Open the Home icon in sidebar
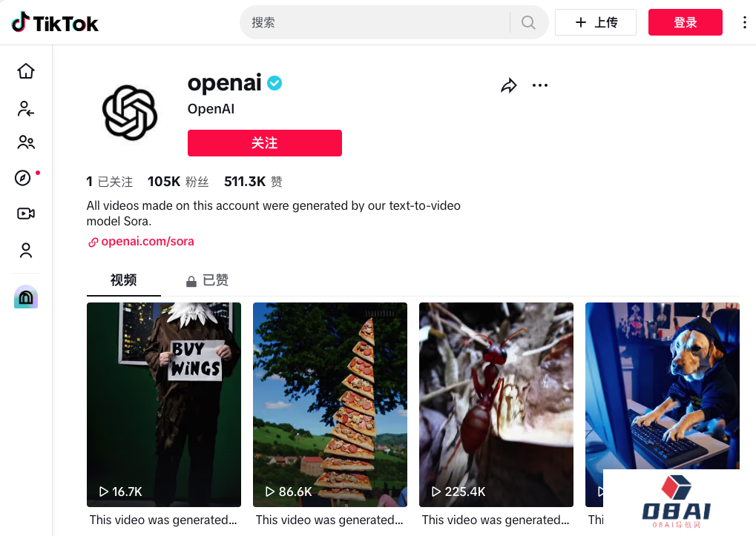The image size is (756, 536). (26, 71)
